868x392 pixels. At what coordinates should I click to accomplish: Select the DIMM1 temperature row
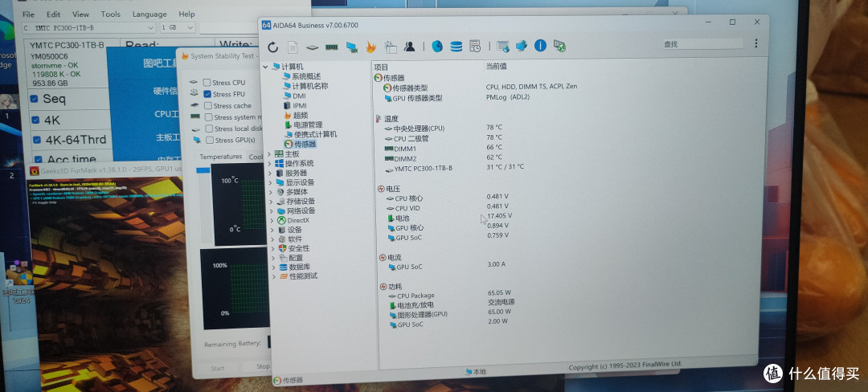[405, 149]
